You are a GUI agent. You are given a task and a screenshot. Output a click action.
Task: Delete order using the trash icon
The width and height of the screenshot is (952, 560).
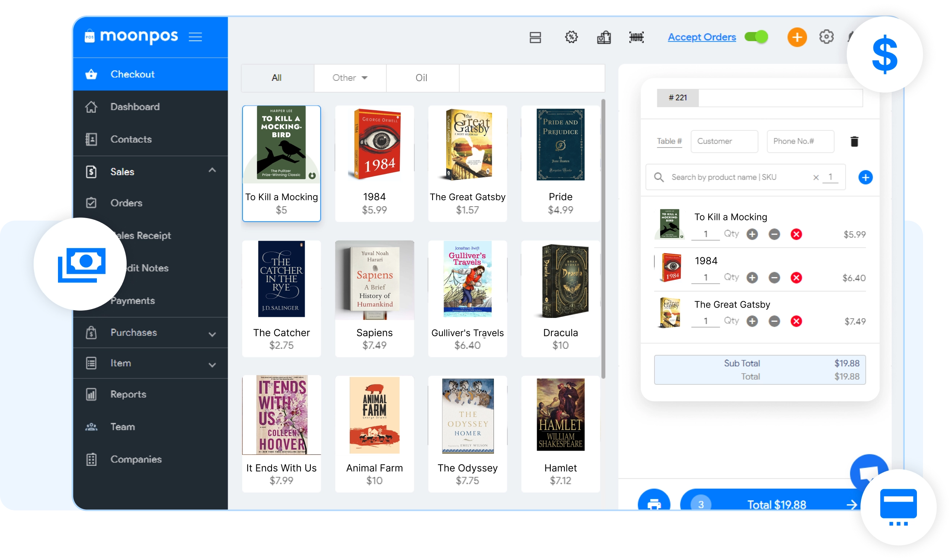click(854, 141)
